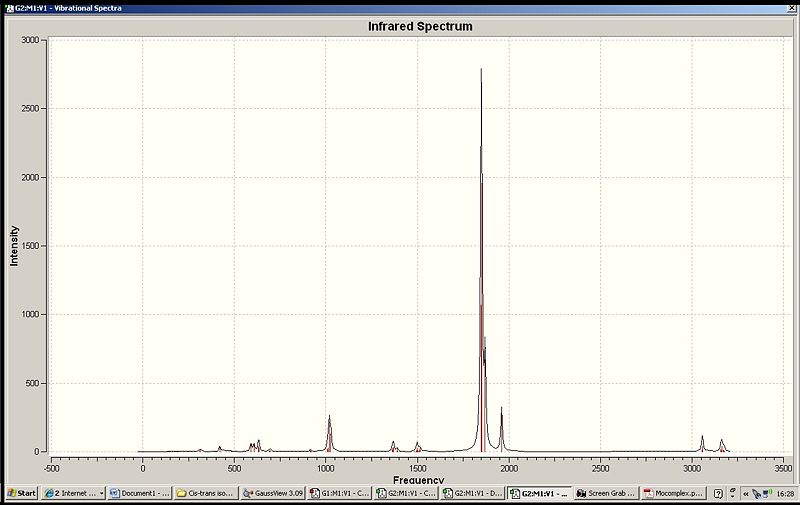
Task: Switch to the G2:M1:V1 - C... window
Action: (x=406, y=493)
